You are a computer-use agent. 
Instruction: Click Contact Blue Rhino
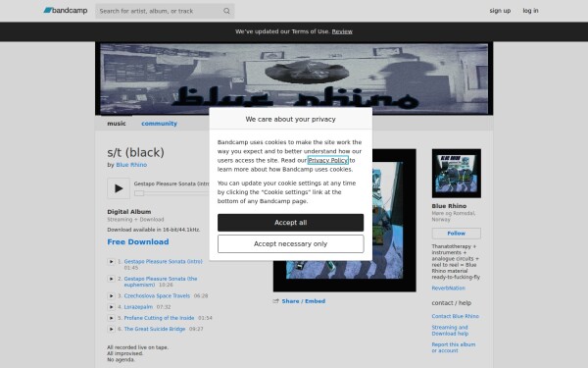pyautogui.click(x=455, y=316)
